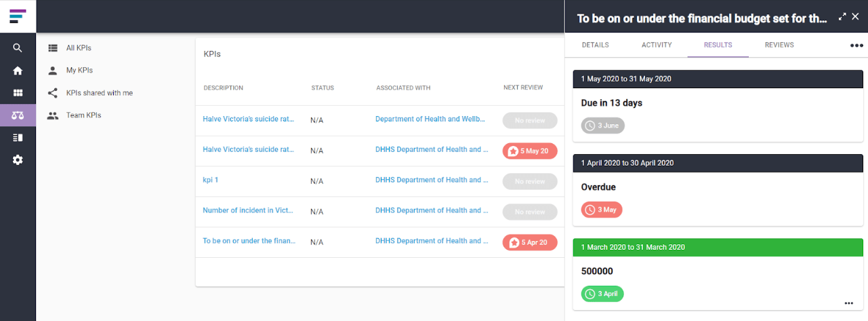
Task: Click No review button in first KPI row
Action: (530, 121)
